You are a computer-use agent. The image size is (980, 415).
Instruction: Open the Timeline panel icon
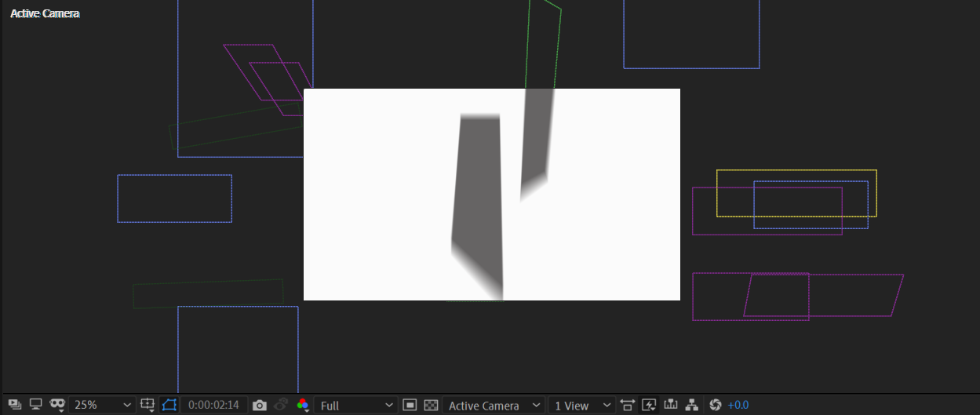pos(671,405)
